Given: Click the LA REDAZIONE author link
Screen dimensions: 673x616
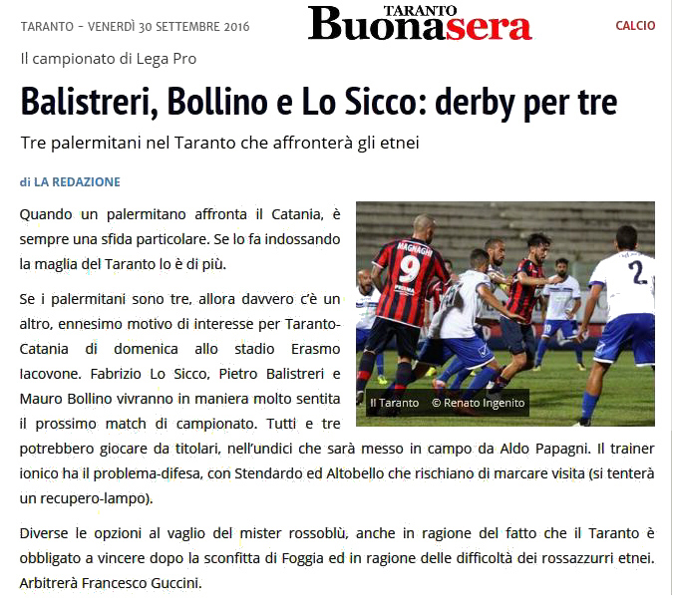Looking at the screenshot, I should point(77,181).
